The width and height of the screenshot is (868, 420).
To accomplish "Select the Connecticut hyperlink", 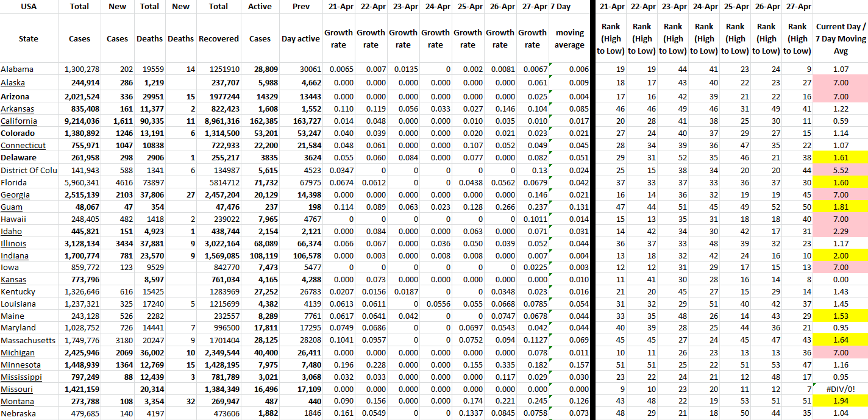I will (x=23, y=145).
